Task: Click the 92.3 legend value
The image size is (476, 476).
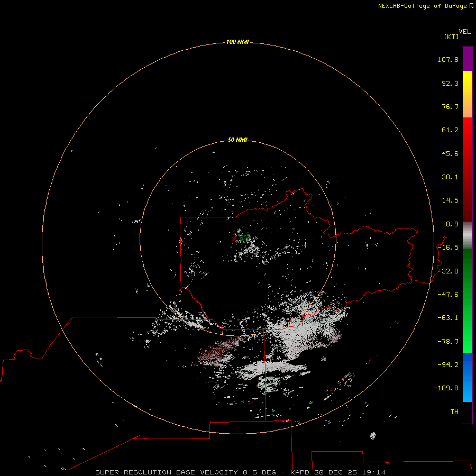Action: pyautogui.click(x=450, y=83)
